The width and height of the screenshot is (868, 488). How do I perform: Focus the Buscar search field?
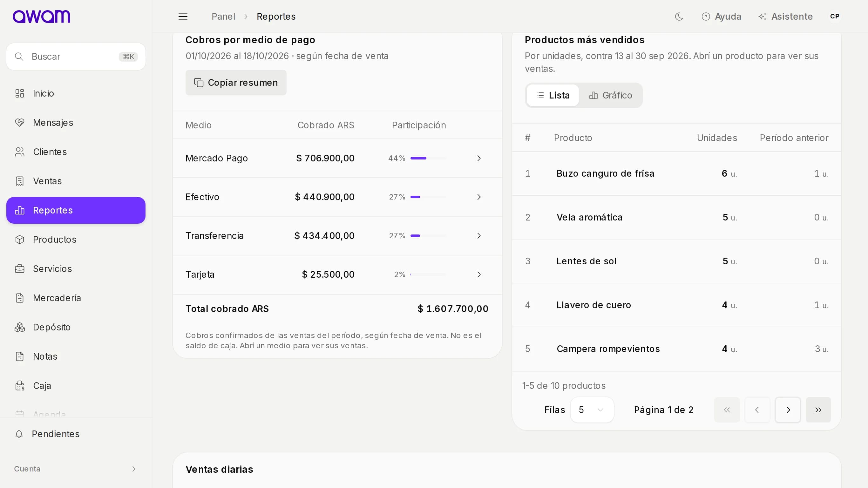[76, 56]
